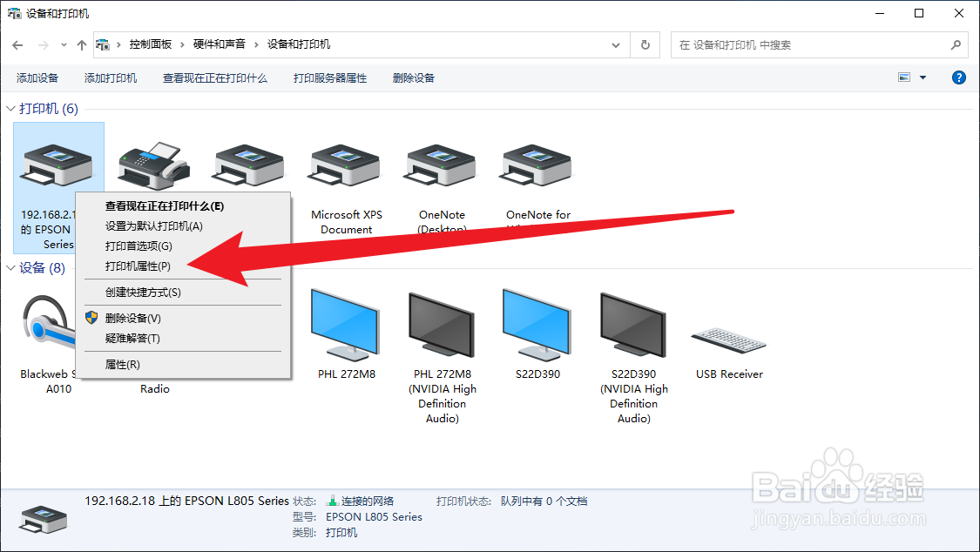Click 添加设备 in the toolbar
980x552 pixels.
(37, 78)
